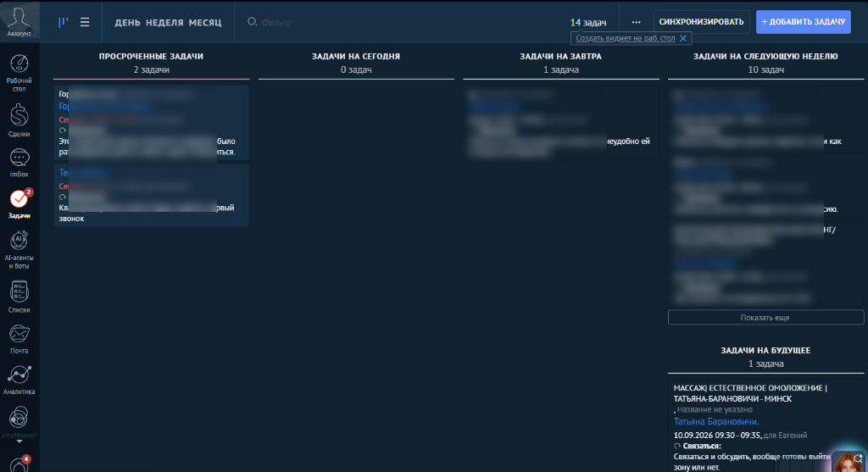Click the Показать еще button
The width and height of the screenshot is (868, 472).
(765, 318)
